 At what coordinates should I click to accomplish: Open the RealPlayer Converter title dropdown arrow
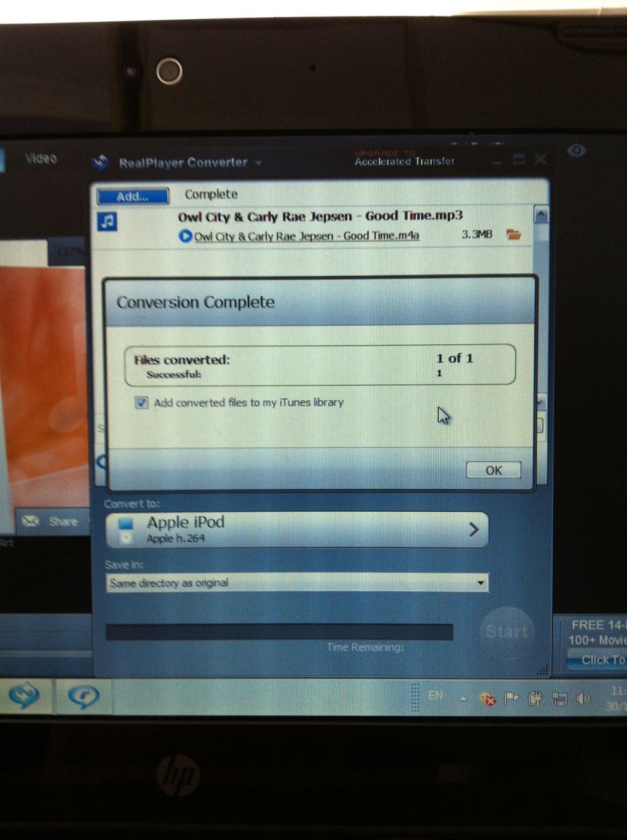(x=258, y=162)
